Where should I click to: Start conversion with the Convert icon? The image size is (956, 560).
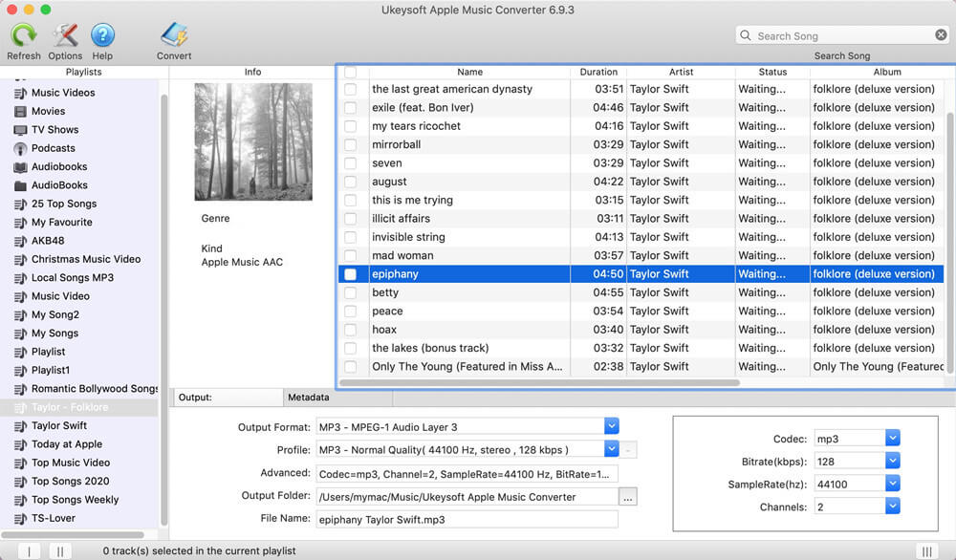174,35
